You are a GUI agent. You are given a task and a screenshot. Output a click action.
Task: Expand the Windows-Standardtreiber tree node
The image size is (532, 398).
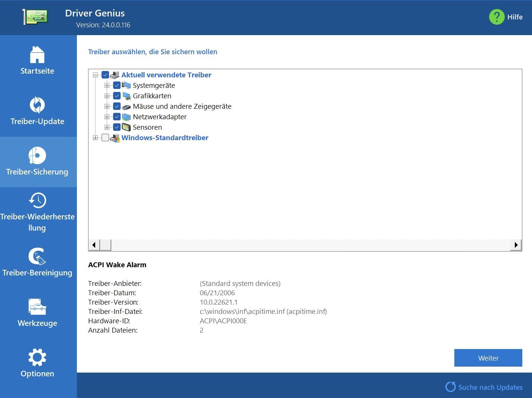point(96,138)
